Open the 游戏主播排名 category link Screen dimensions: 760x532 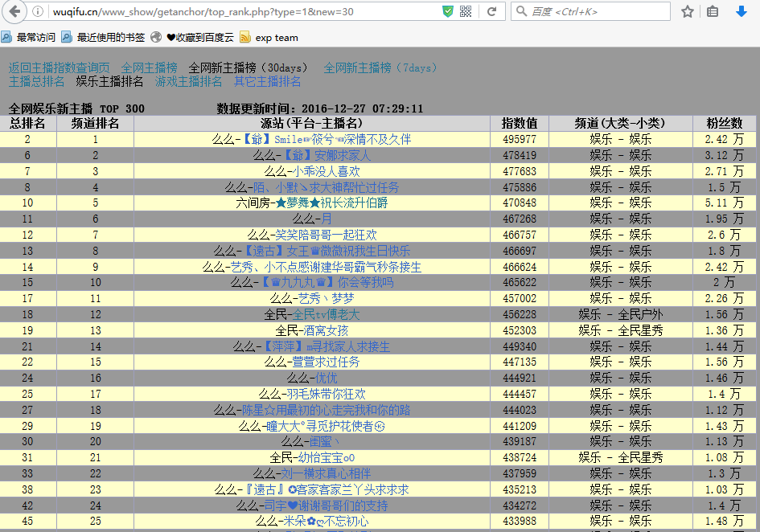tap(188, 81)
